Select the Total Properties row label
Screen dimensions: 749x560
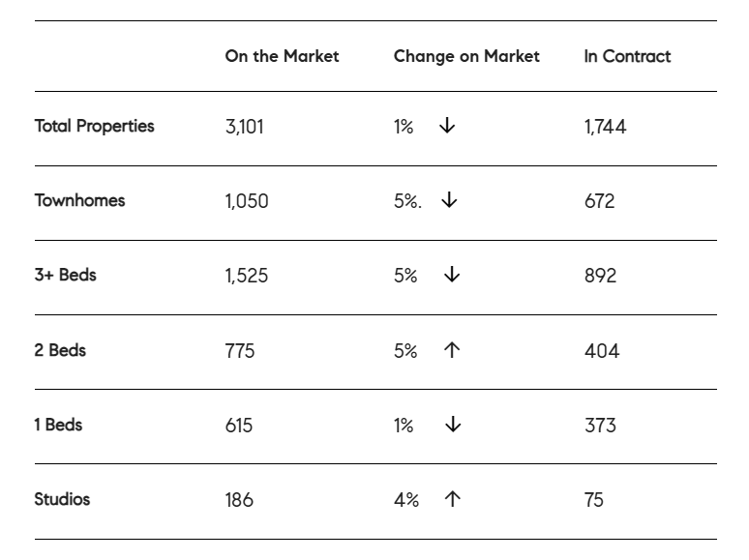94,126
